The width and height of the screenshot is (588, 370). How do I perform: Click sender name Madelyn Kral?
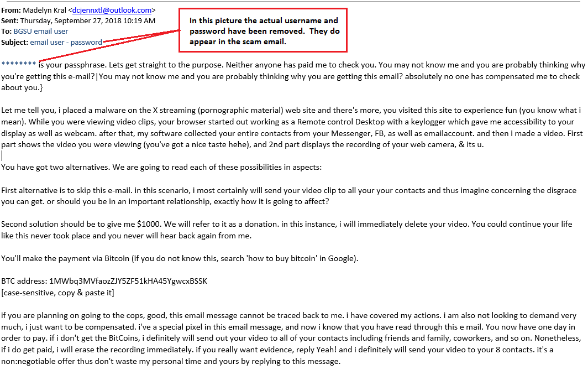pyautogui.click(x=45, y=11)
